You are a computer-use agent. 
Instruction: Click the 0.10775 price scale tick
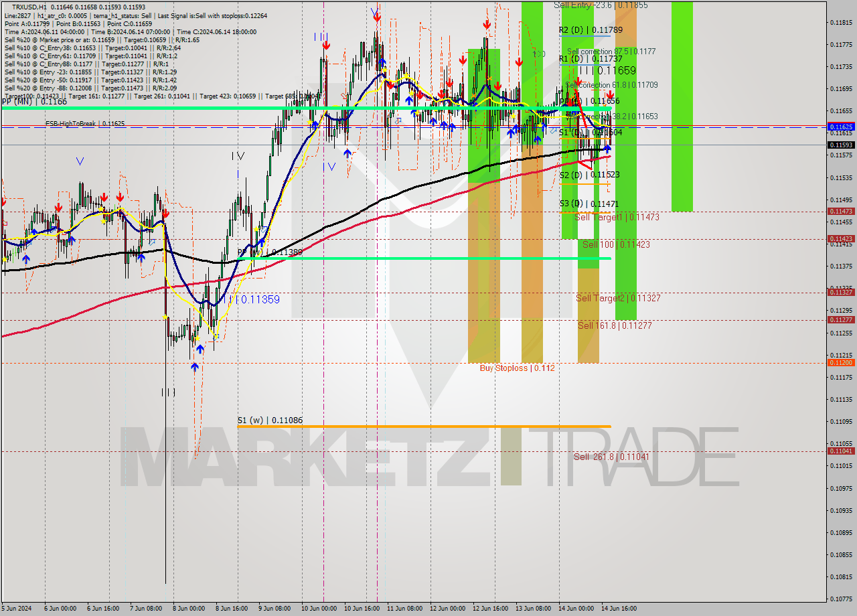click(x=841, y=599)
